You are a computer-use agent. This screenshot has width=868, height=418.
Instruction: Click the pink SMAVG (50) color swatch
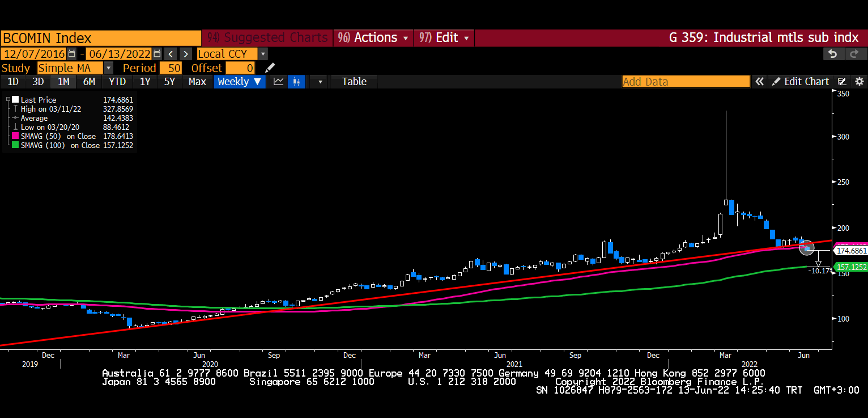pos(15,136)
